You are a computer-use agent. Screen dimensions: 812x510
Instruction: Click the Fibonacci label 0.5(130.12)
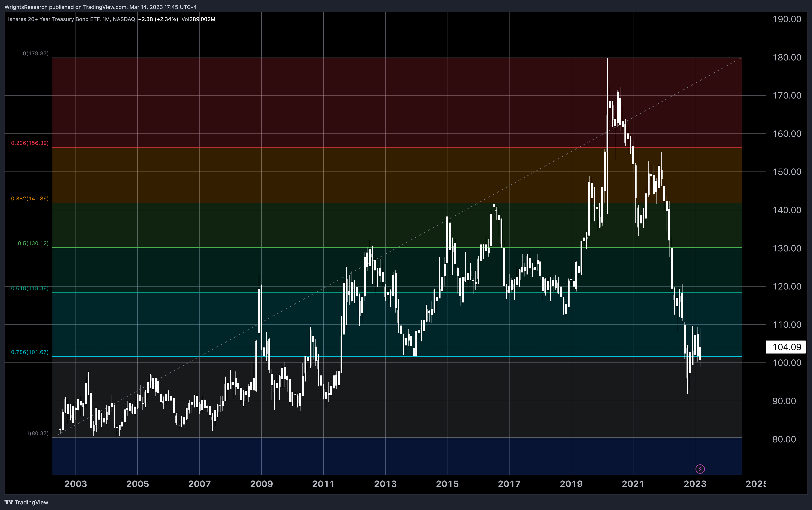click(33, 244)
